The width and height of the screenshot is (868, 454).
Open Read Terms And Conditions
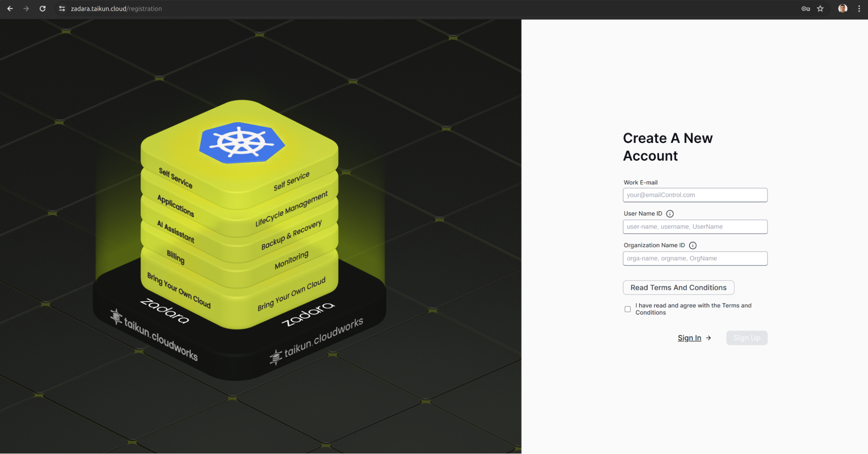coord(678,288)
